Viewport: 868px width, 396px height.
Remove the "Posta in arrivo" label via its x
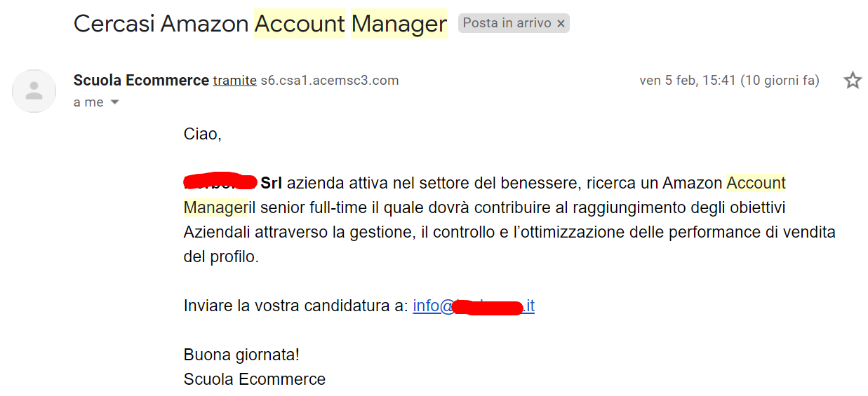pyautogui.click(x=561, y=24)
